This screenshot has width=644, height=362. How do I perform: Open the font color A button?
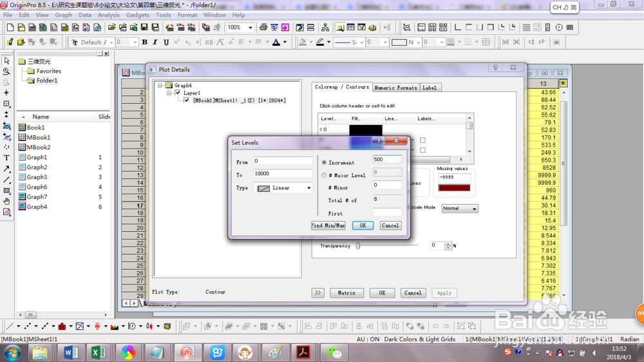[276, 42]
